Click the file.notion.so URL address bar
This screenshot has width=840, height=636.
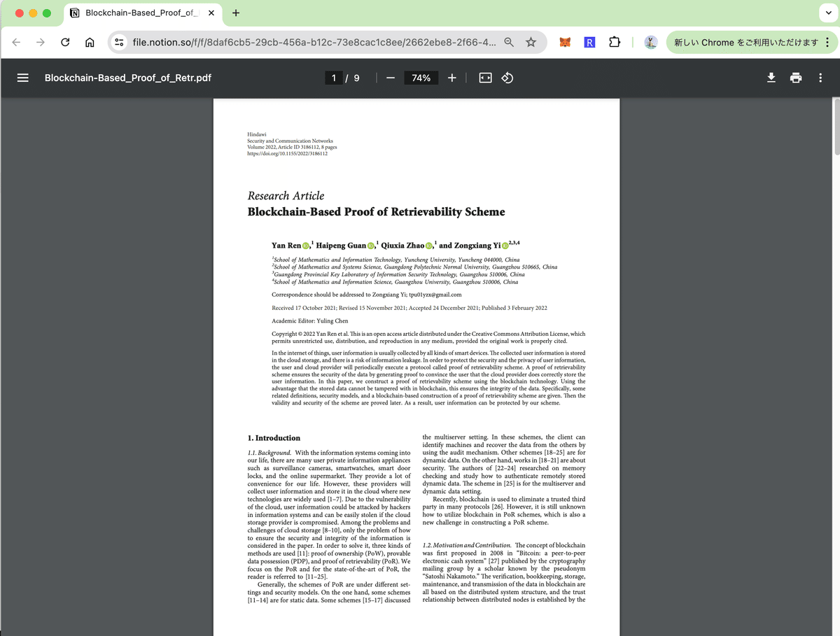[315, 43]
